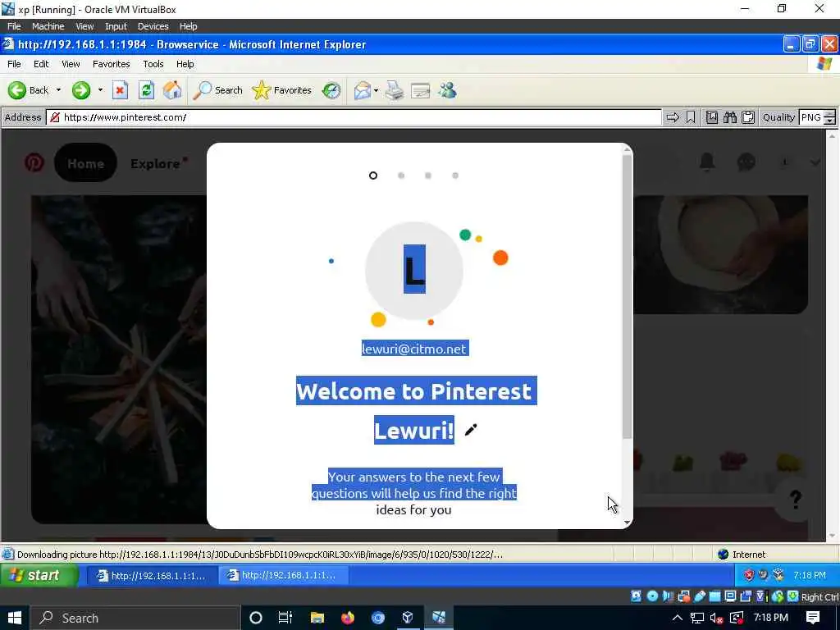The image size is (840, 630).
Task: Click the Pinterest logo in the header
Action: click(x=34, y=162)
